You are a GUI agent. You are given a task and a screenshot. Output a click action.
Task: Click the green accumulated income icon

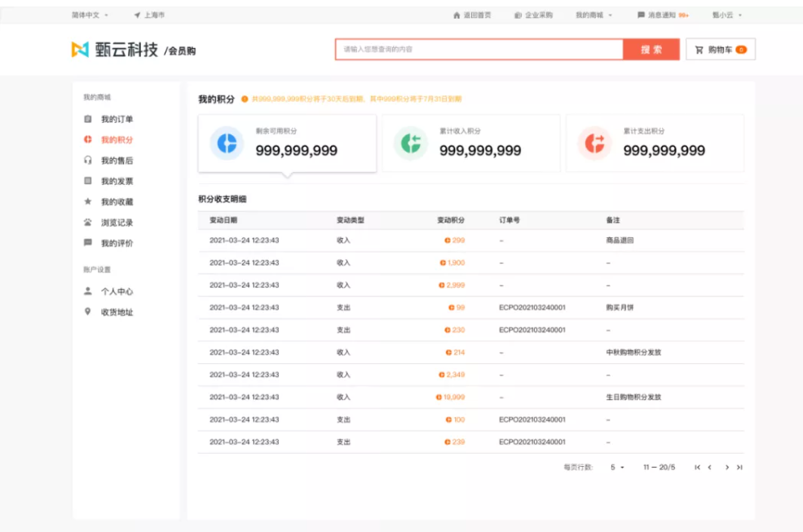tap(411, 143)
